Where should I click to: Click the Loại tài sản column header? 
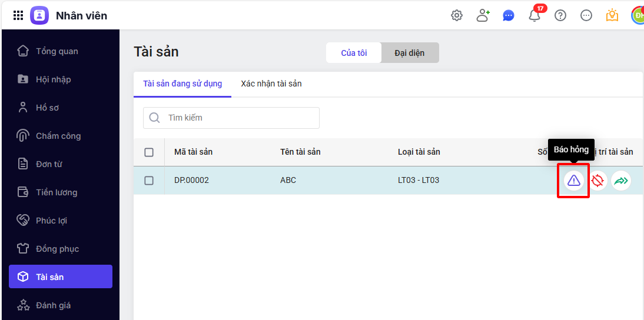419,152
